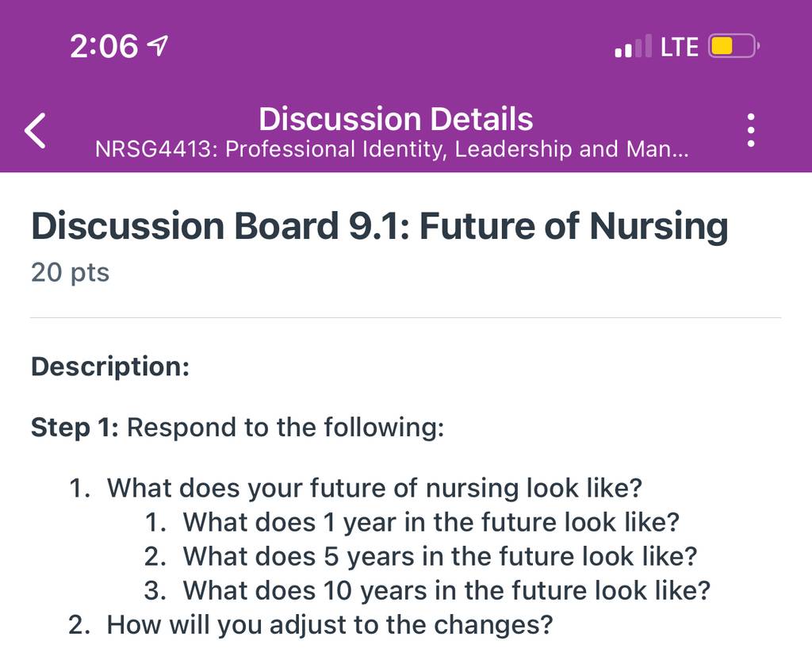Tap the NRSG4413 course subtitle

coord(392,149)
